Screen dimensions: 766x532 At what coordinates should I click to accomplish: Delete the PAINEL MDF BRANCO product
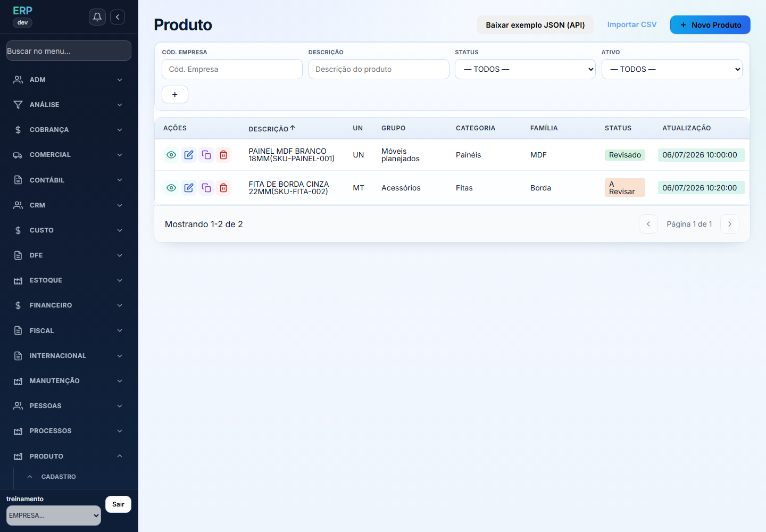click(223, 155)
